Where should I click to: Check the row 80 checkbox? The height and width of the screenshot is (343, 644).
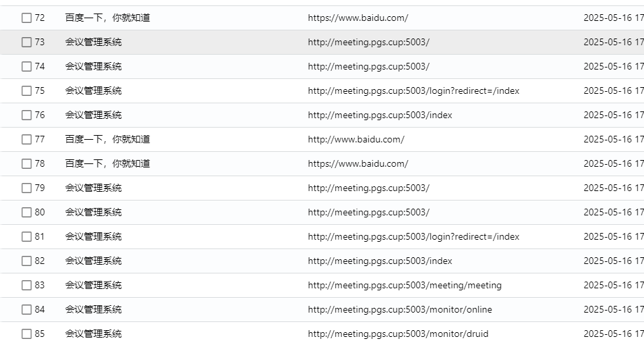(x=26, y=212)
